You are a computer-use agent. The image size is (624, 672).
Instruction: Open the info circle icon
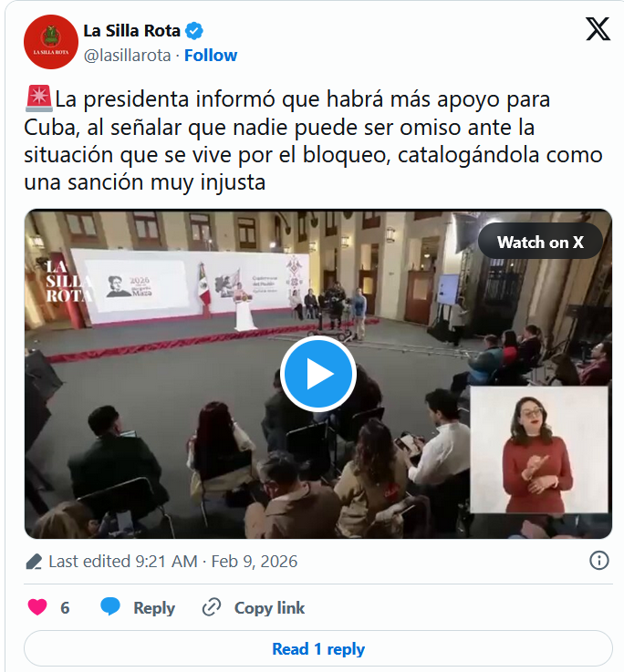[598, 561]
